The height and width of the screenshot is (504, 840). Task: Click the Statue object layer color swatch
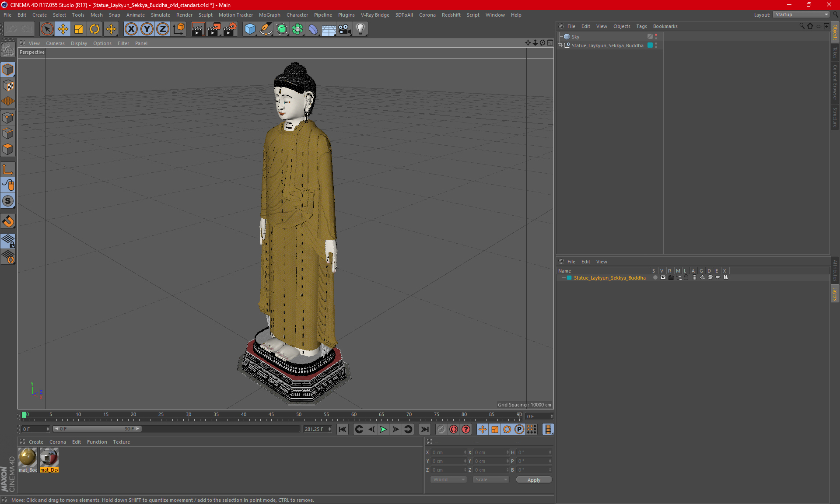coord(650,45)
